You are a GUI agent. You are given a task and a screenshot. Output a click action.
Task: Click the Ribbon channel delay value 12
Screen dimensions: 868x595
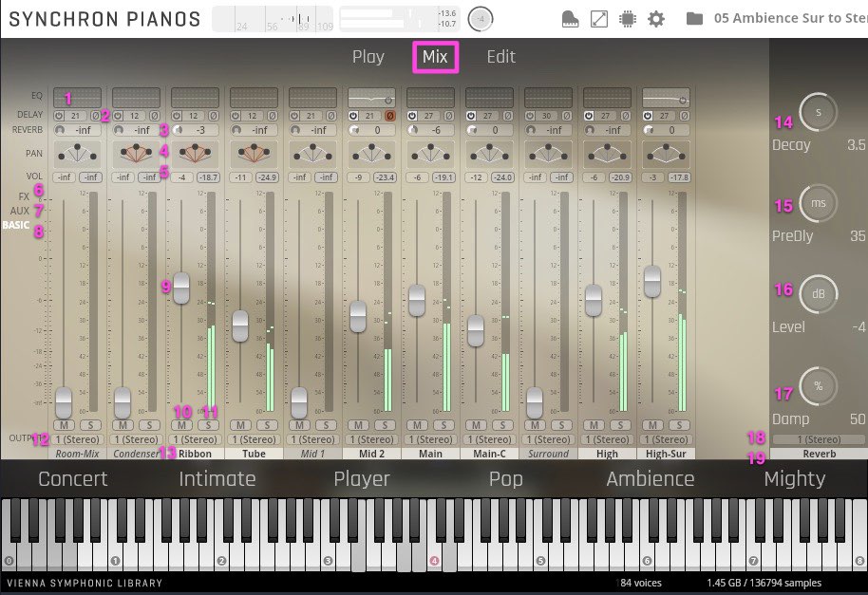[193, 116]
